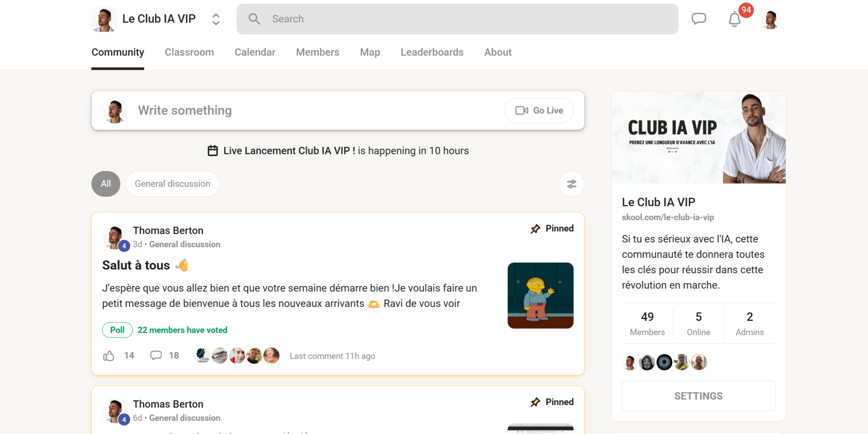
Task: Open the profile avatar menu in header
Action: (x=770, y=19)
